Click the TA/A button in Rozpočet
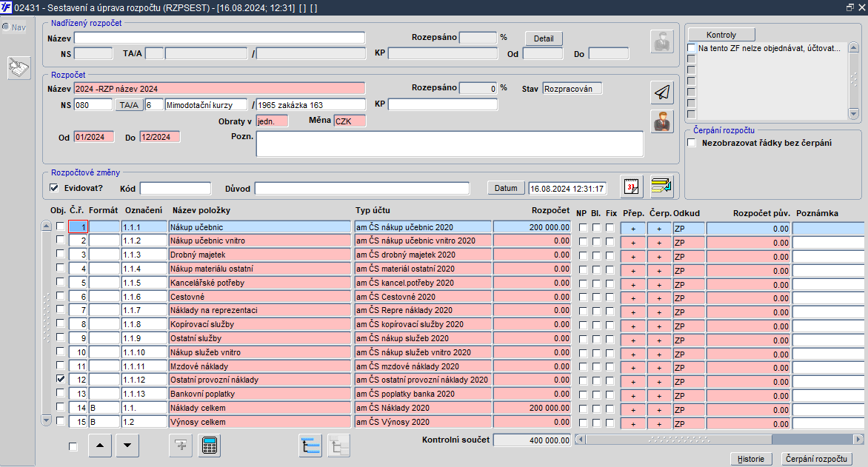Viewport: 868px width, 467px height. [x=129, y=104]
